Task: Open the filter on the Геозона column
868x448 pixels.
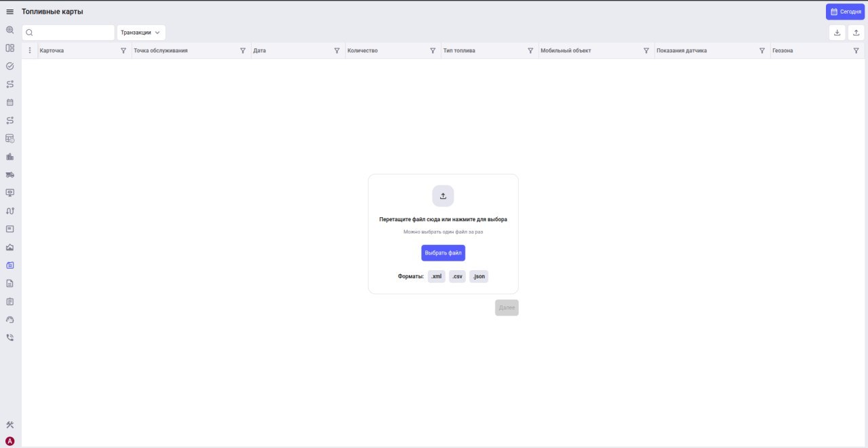Action: click(x=856, y=51)
